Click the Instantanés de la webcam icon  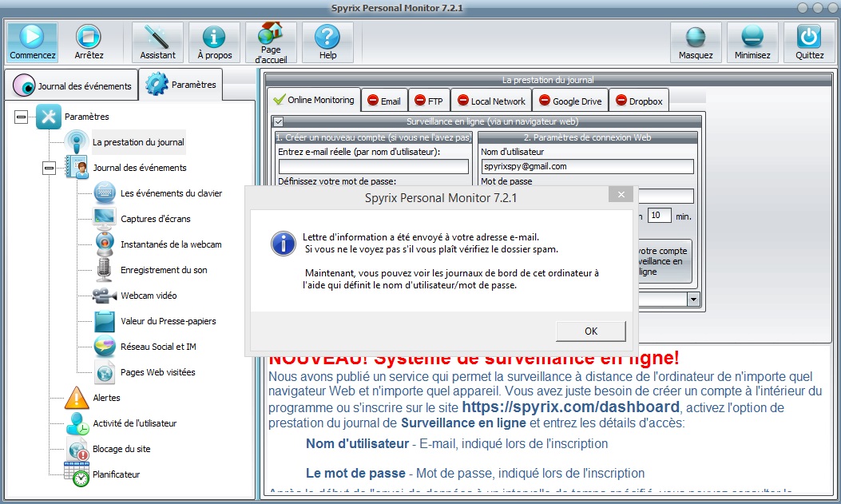[x=105, y=244]
